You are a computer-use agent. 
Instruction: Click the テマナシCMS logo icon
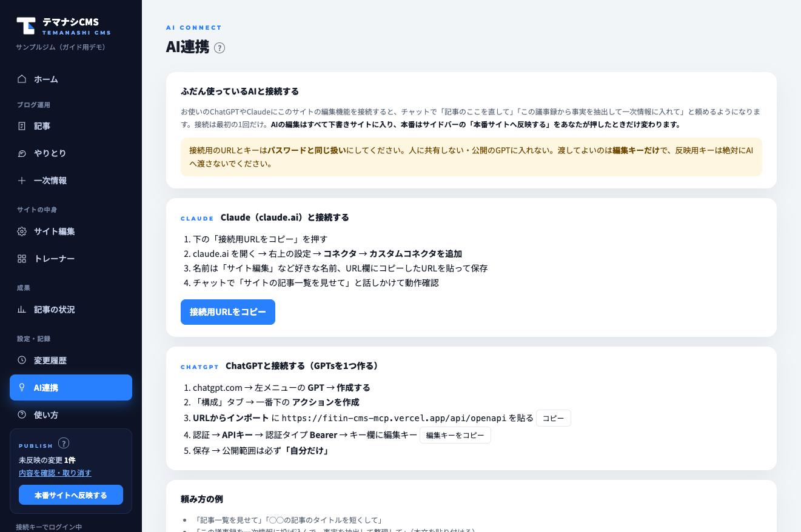pos(25,25)
